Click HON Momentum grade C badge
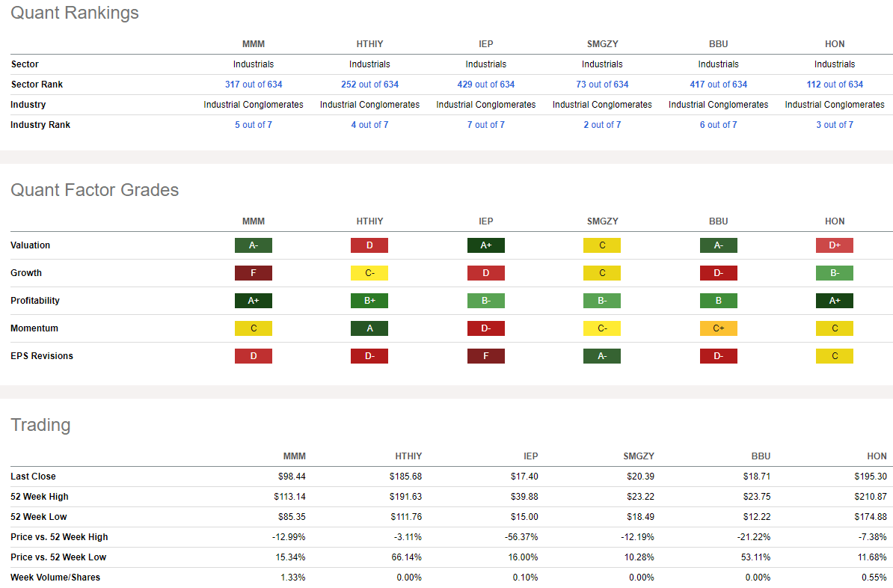The height and width of the screenshot is (588, 893). pyautogui.click(x=835, y=328)
